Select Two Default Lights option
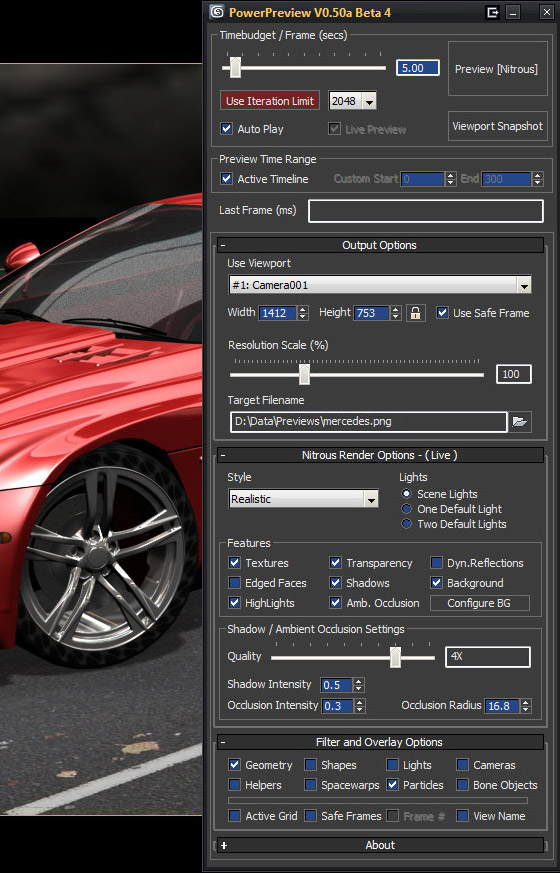Screen dimensions: 560x873 tap(406, 524)
